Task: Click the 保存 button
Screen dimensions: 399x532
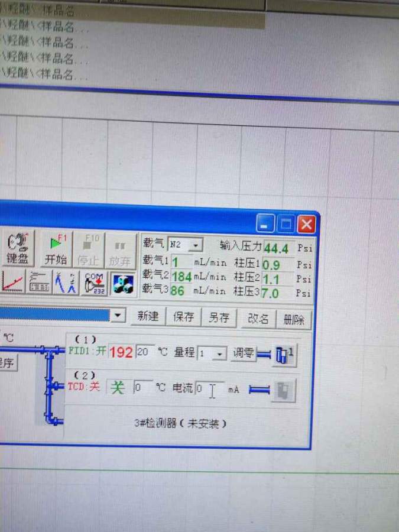Action: [183, 317]
